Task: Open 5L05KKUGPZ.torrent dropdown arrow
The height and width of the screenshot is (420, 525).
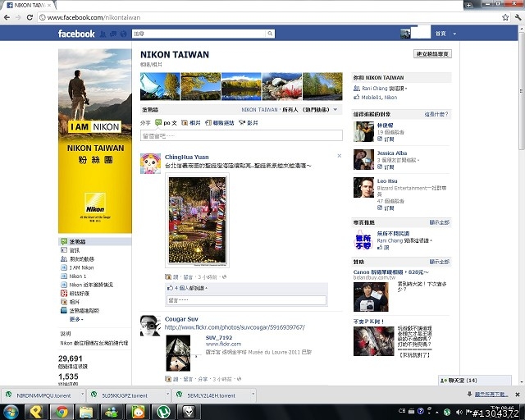Action: click(x=167, y=395)
